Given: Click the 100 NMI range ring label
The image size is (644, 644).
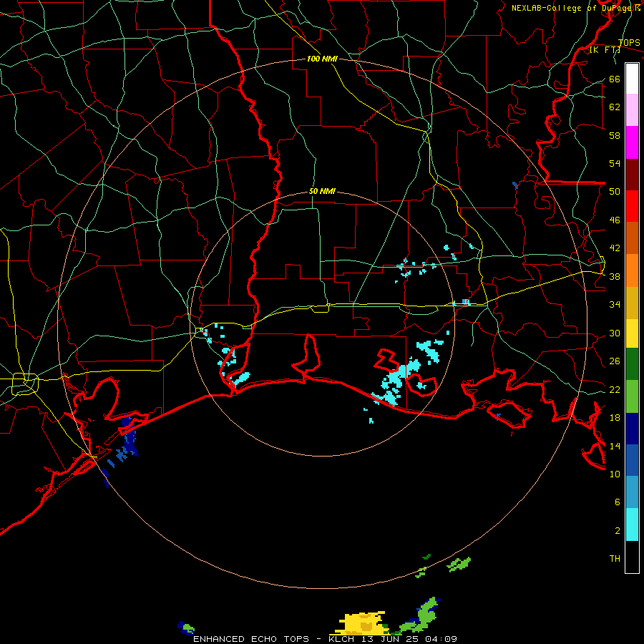Looking at the screenshot, I should coord(322,59).
